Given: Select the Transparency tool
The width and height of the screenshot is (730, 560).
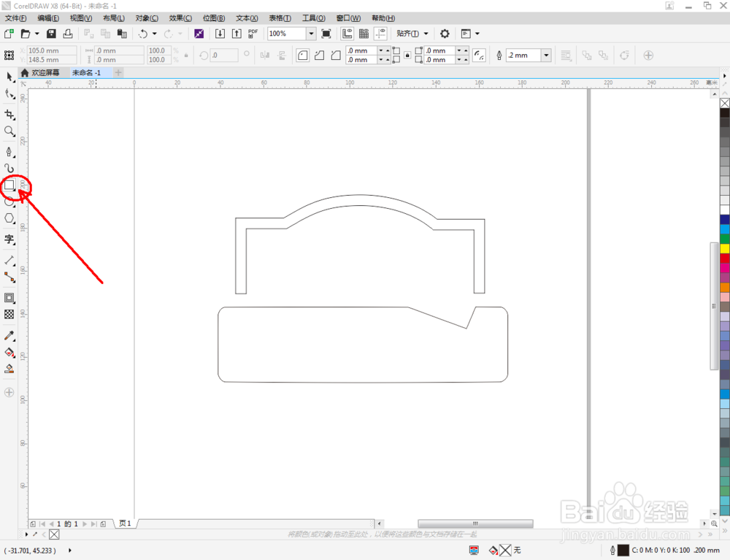Looking at the screenshot, I should [x=9, y=315].
